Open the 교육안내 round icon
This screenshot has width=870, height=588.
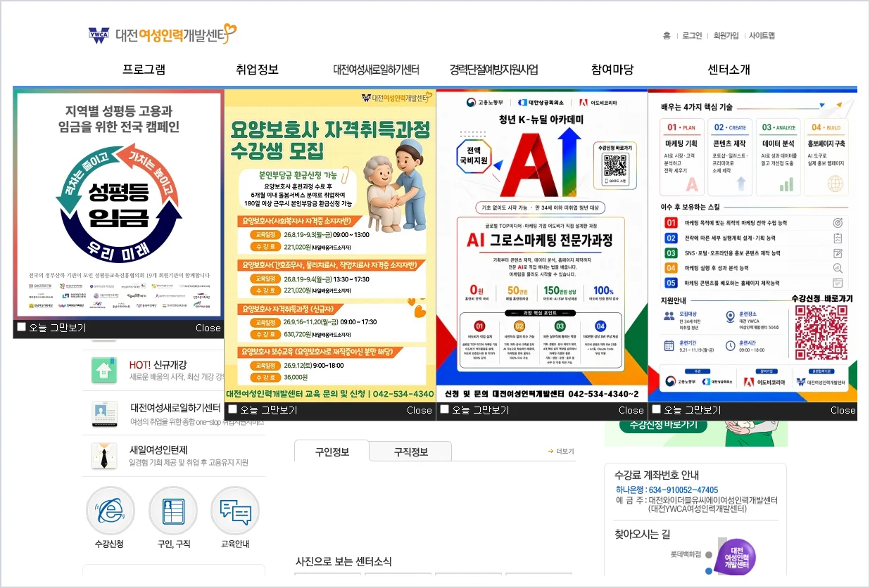click(x=235, y=511)
